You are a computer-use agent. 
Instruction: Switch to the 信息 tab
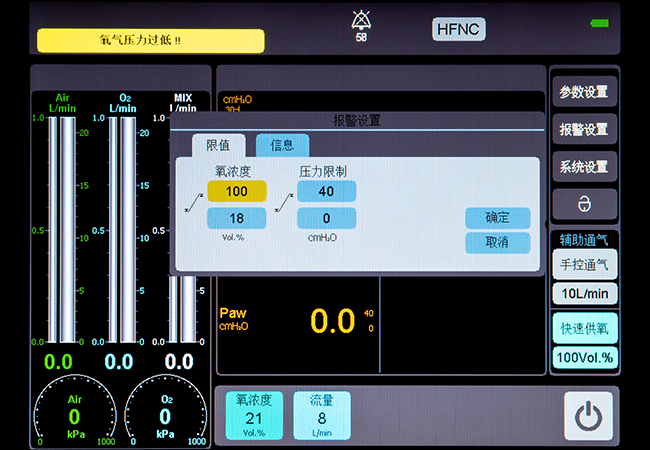click(x=282, y=145)
